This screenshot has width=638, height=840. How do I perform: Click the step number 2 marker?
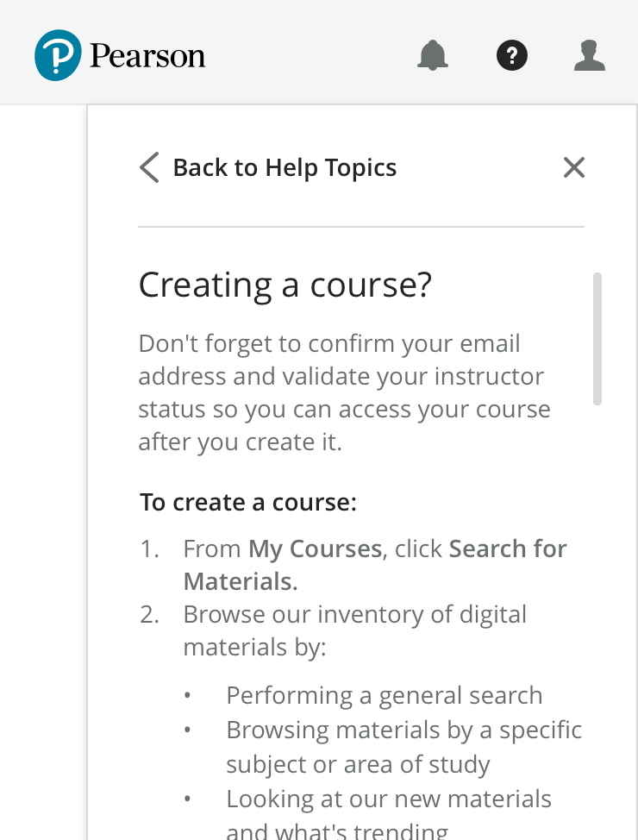click(x=151, y=615)
